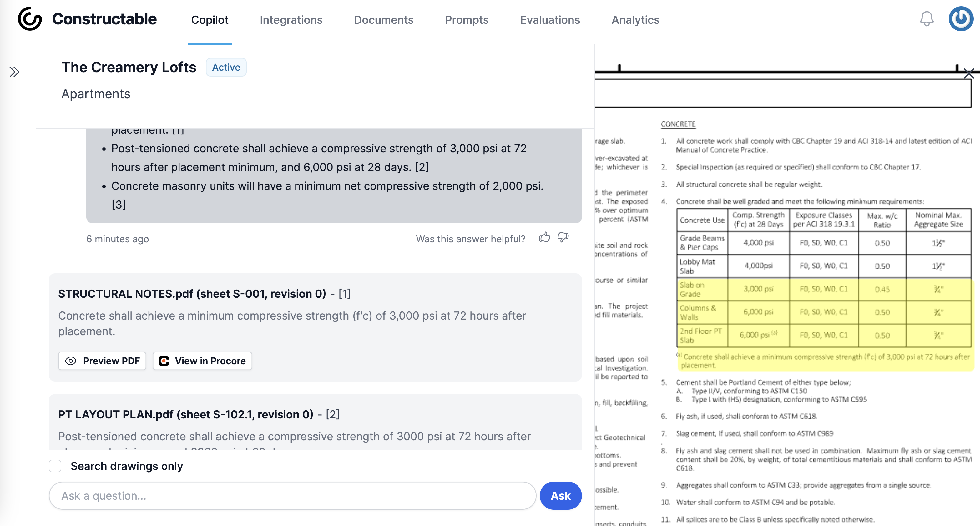Enable Search drawings only checkbox

pos(55,466)
